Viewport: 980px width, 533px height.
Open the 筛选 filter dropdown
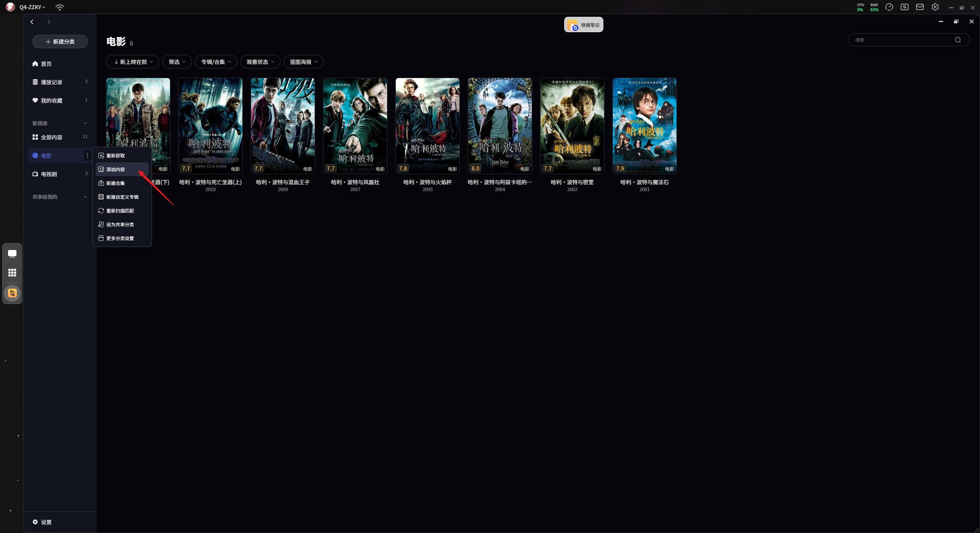tap(177, 62)
